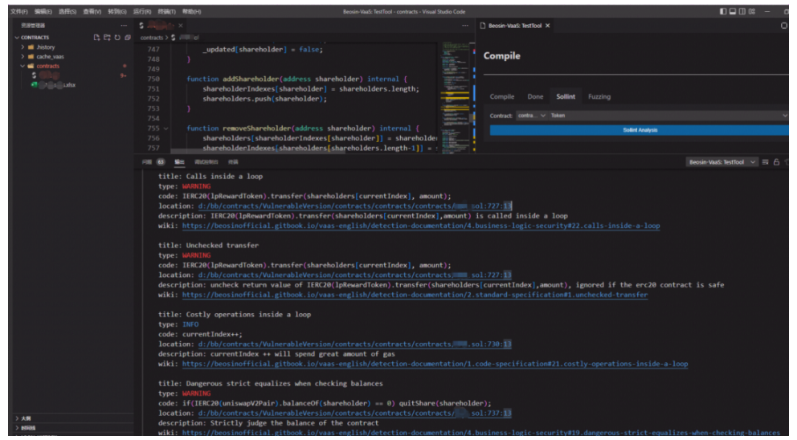
Task: Open the View menu
Action: (92, 11)
